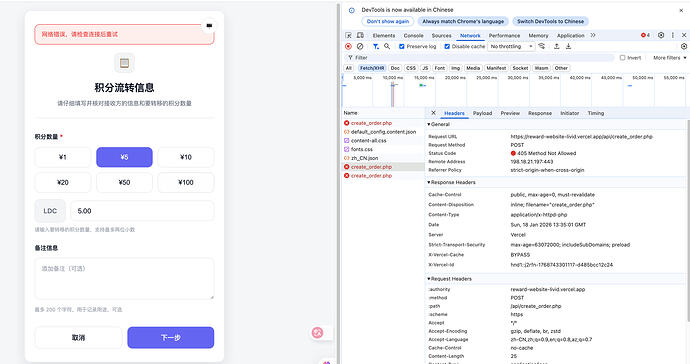Toggle the network filter funnel icon
The width and height of the screenshot is (690, 364).
[x=376, y=46]
